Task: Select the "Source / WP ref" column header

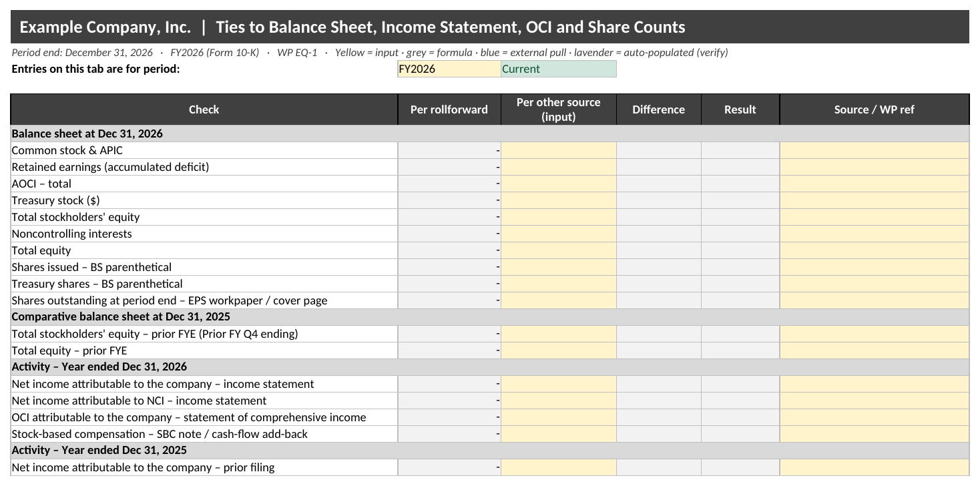Action: coord(875,109)
